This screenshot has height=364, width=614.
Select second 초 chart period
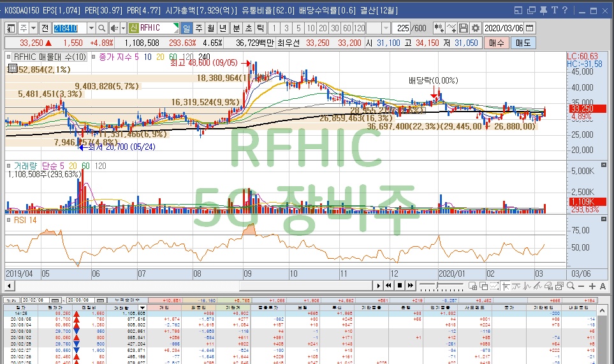coord(249,28)
